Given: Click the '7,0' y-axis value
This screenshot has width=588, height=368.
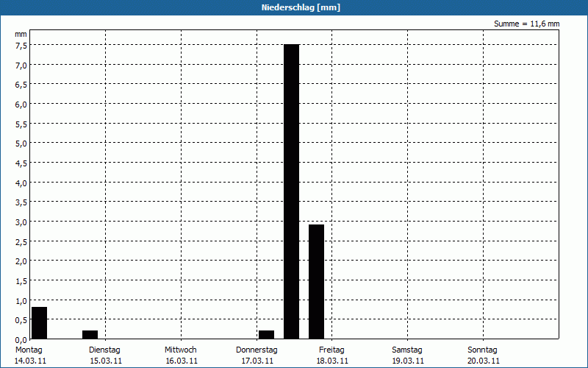Looking at the screenshot, I should (x=21, y=66).
